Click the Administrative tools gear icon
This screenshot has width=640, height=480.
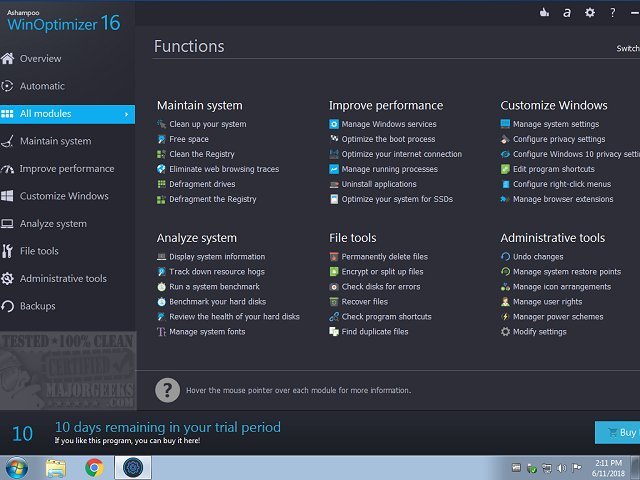[7, 279]
